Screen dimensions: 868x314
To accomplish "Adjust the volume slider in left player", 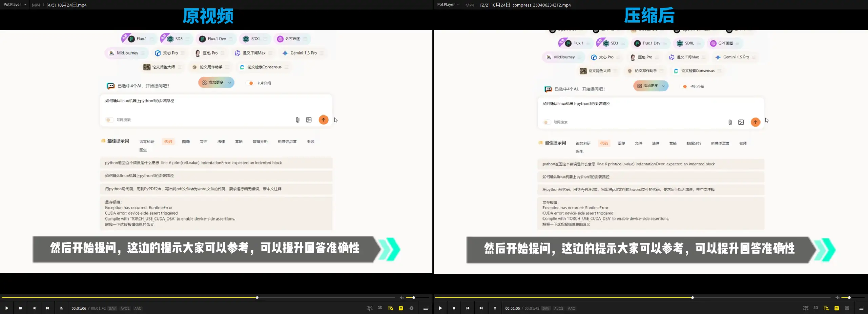I will point(417,298).
